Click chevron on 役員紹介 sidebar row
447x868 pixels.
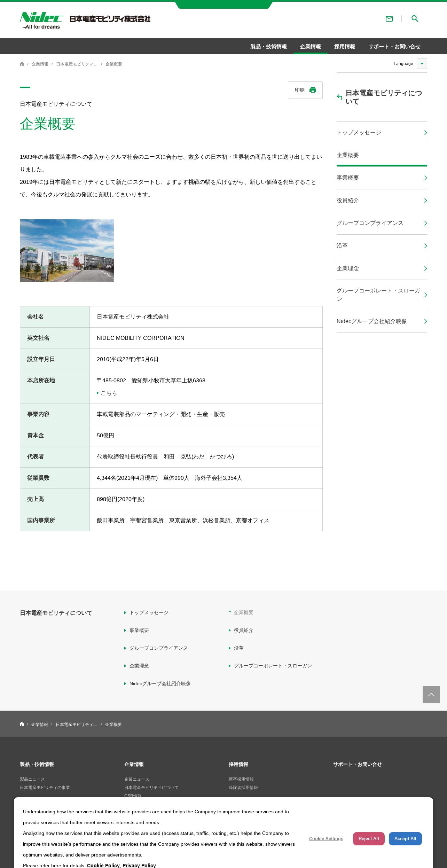pyautogui.click(x=425, y=201)
